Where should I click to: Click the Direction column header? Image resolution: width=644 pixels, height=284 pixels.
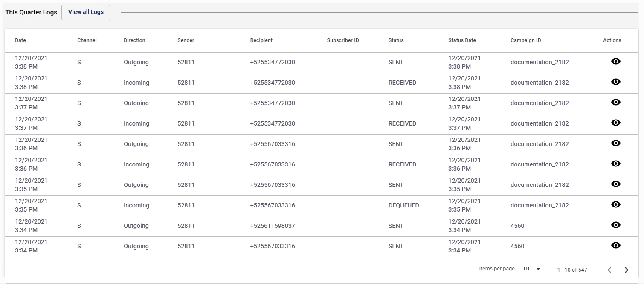(x=134, y=40)
